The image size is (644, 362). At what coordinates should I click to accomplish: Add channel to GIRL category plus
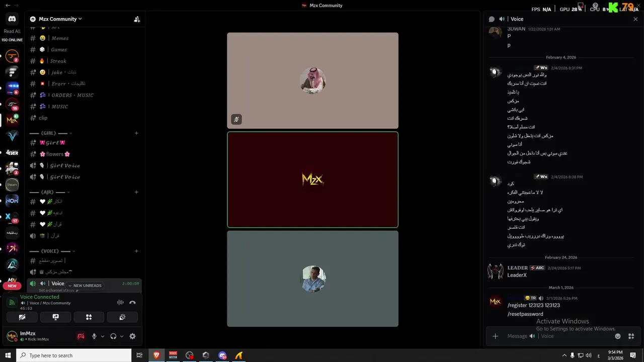click(x=136, y=133)
